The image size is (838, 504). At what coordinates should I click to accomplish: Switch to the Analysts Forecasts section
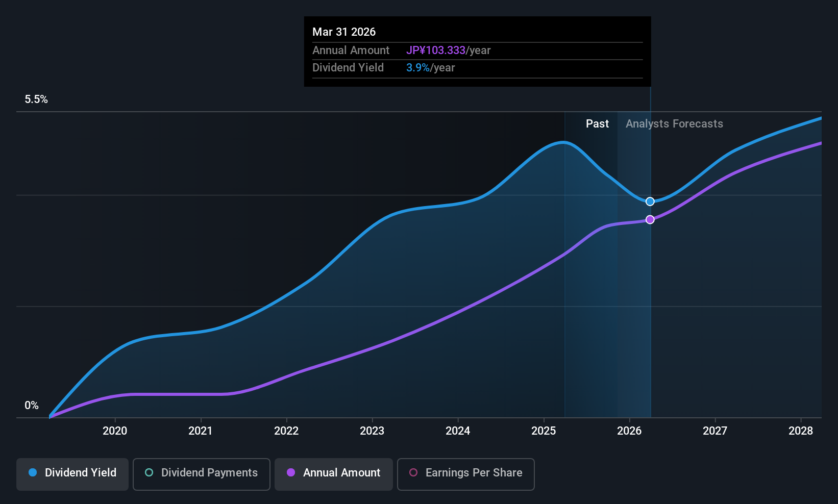tap(674, 123)
